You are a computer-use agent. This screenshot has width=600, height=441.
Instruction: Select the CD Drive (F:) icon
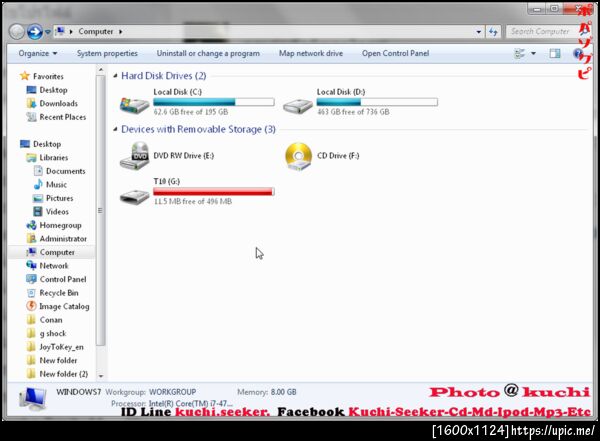(x=298, y=156)
